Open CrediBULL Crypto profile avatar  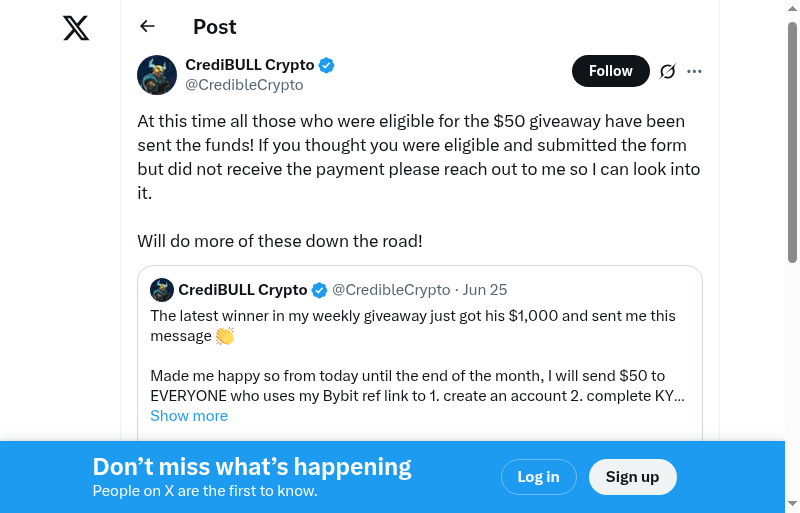[157, 75]
